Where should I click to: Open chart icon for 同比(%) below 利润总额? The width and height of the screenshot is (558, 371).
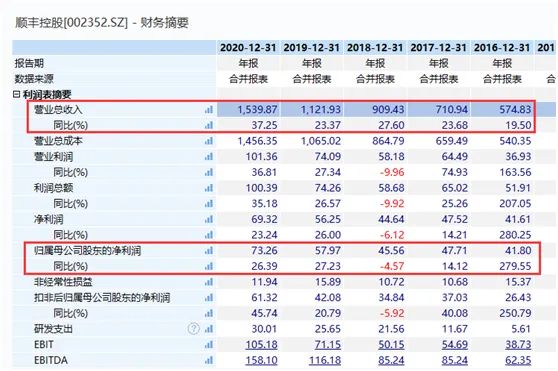tap(209, 204)
